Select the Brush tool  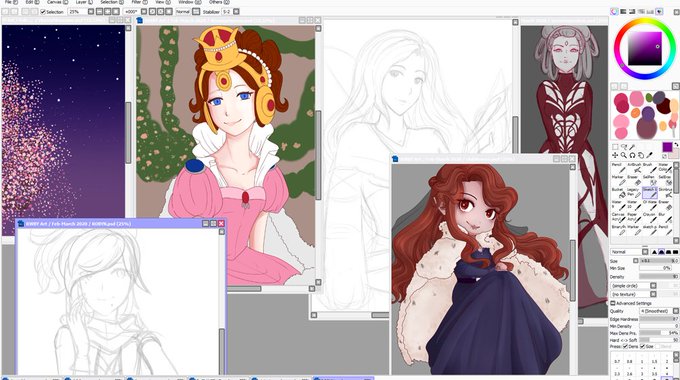pyautogui.click(x=650, y=169)
